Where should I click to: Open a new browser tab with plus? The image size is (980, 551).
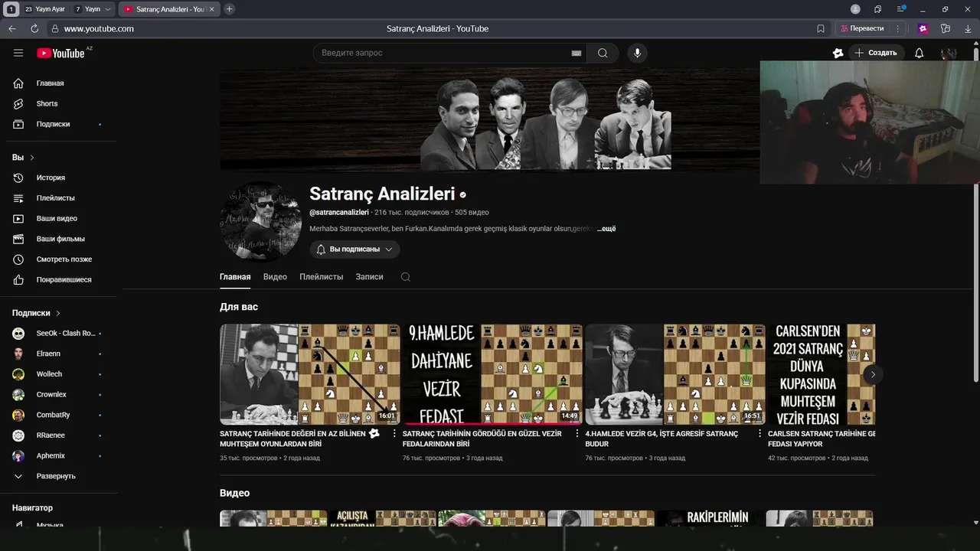(x=229, y=9)
